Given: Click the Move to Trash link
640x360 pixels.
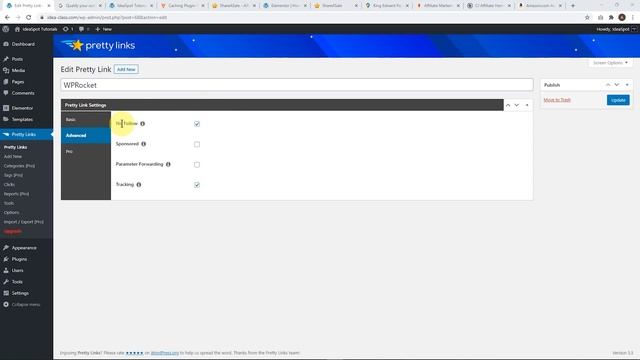Looking at the screenshot, I should click(x=557, y=100).
